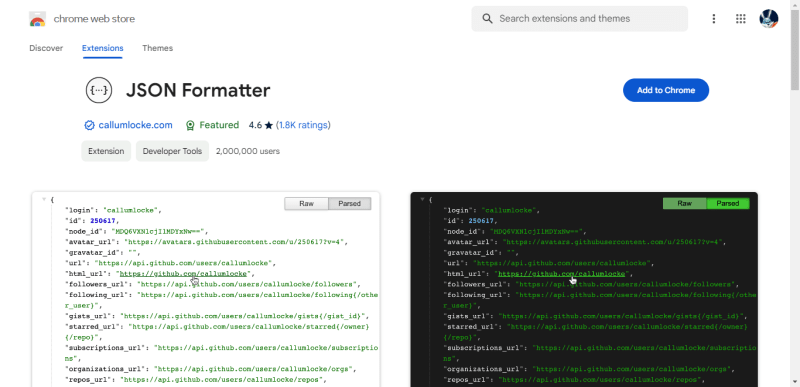Select the Extensions tab
The width and height of the screenshot is (800, 387).
tap(103, 48)
